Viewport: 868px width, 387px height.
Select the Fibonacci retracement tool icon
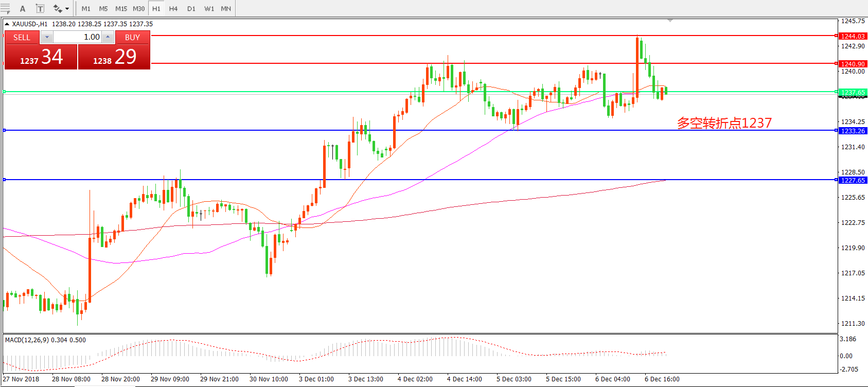[5, 8]
